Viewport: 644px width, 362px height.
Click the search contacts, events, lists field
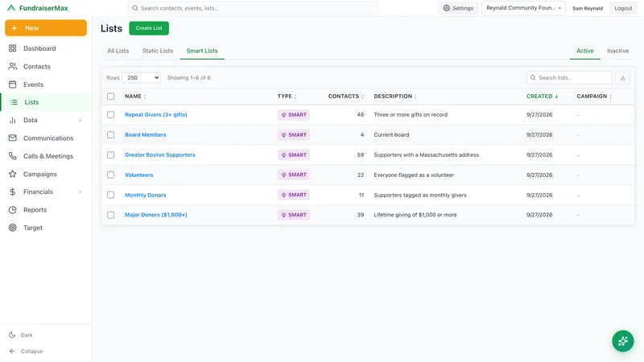click(253, 8)
